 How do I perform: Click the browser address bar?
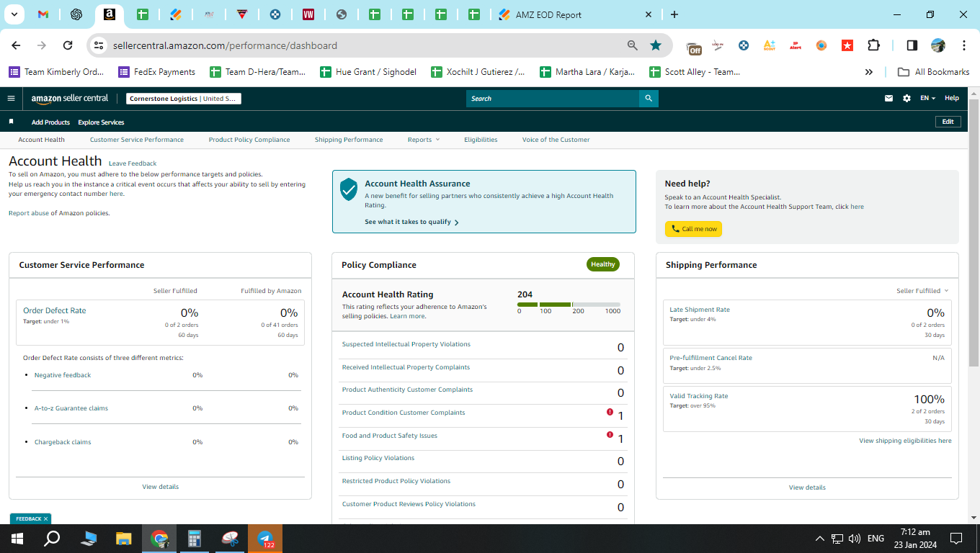point(367,45)
